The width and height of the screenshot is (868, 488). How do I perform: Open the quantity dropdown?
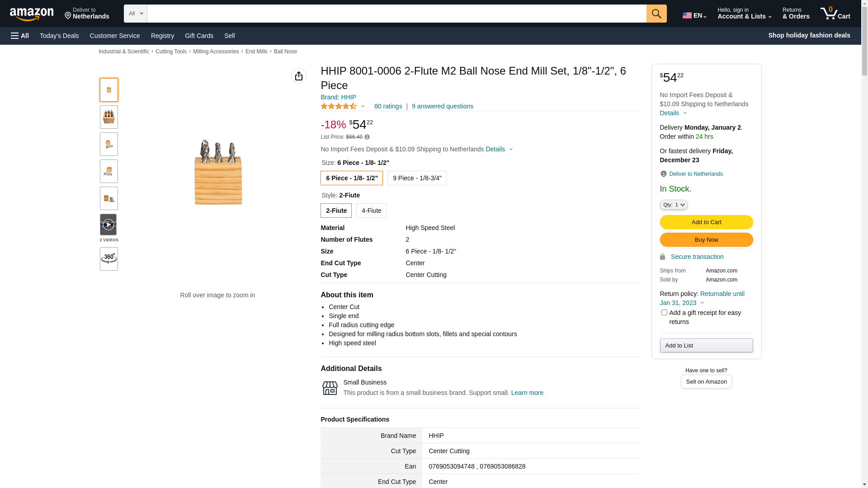pos(674,205)
